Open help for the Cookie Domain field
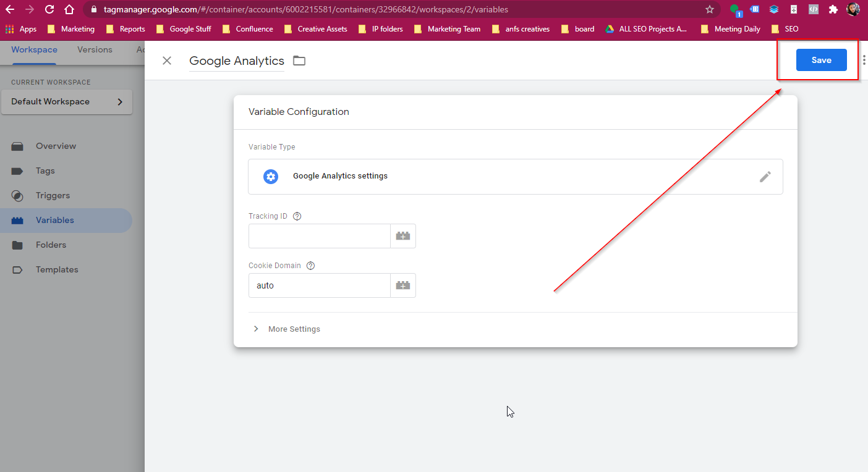868x472 pixels. coord(310,265)
